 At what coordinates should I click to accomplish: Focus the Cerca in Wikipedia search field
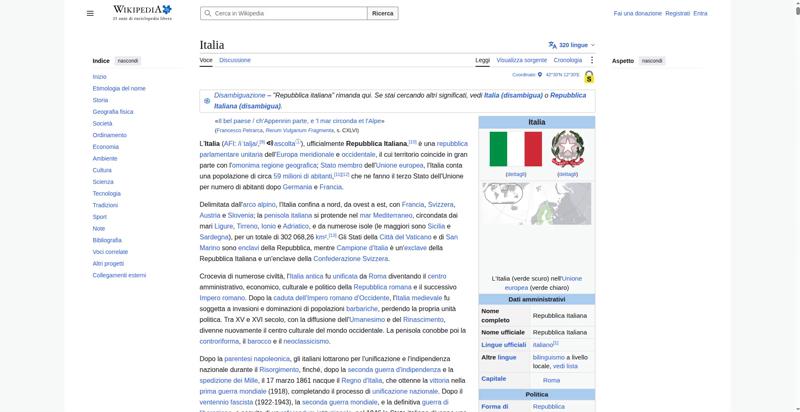click(284, 13)
